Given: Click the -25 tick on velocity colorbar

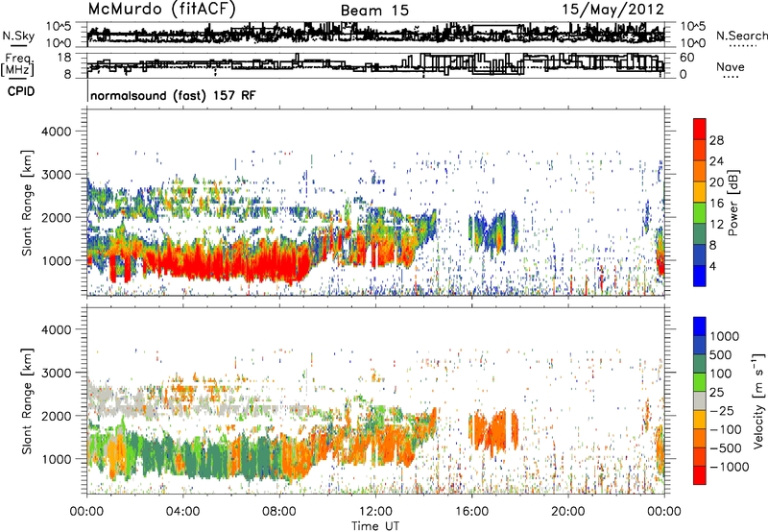Looking at the screenshot, I should (x=722, y=410).
